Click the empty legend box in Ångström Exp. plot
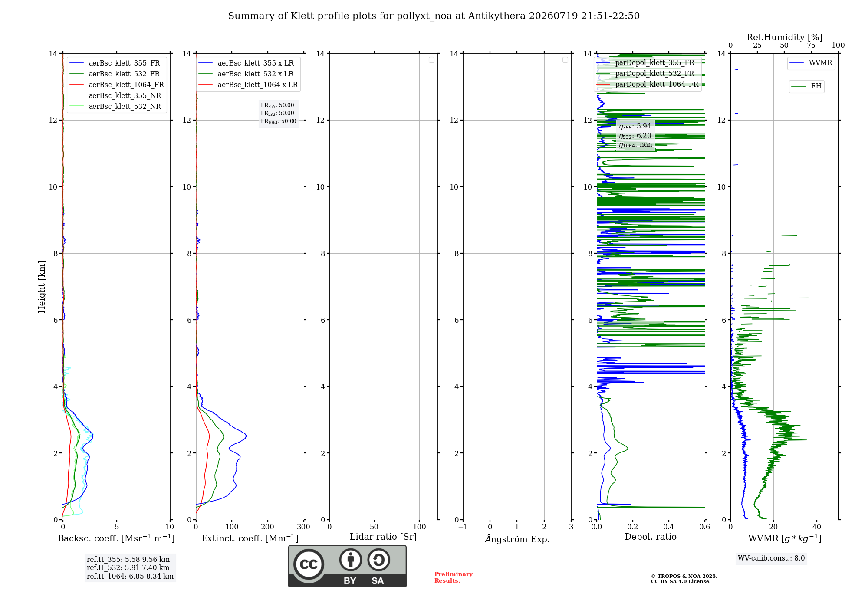 click(565, 60)
